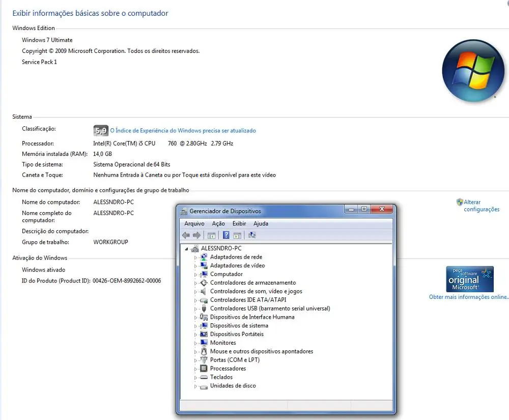Expand the Unidades de disco node

click(195, 386)
